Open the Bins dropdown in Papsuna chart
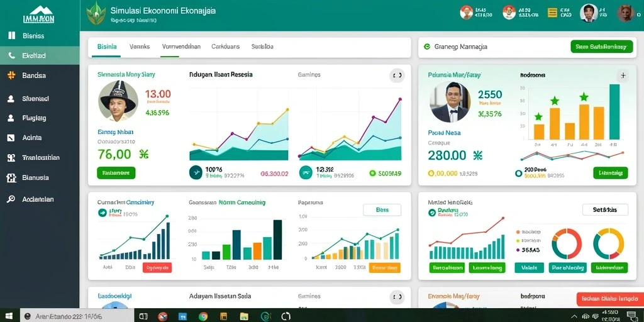Viewport: 644px width, 322px height. coord(382,210)
